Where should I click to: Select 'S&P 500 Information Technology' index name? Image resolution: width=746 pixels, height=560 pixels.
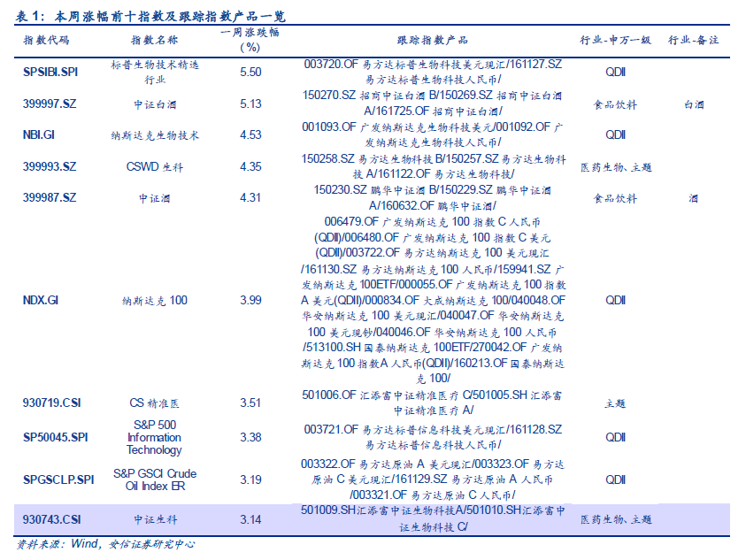[x=155, y=437]
